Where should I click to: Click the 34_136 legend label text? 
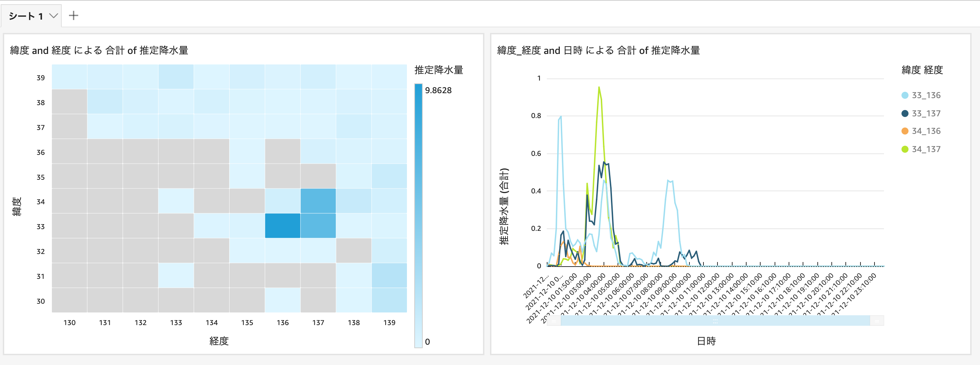pyautogui.click(x=926, y=131)
